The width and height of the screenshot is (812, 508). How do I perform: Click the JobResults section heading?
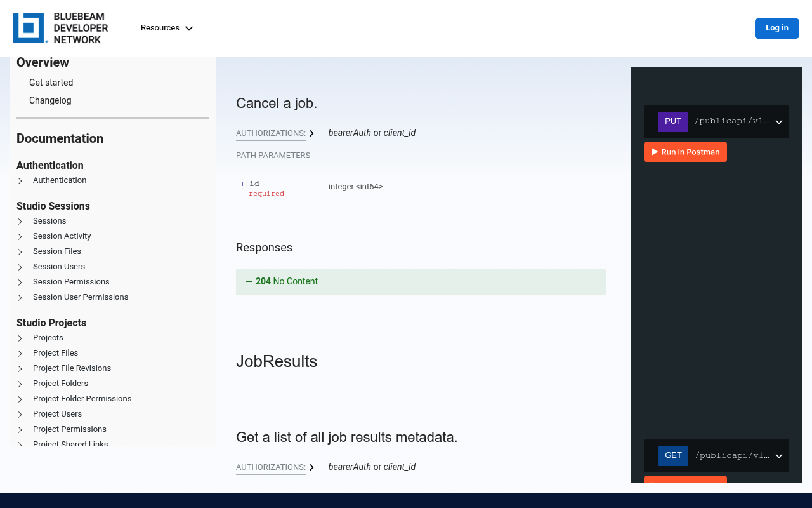click(x=277, y=361)
